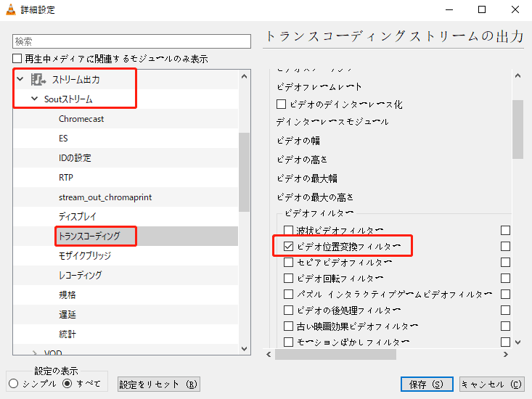Select 統計 in the tree

tap(67, 334)
